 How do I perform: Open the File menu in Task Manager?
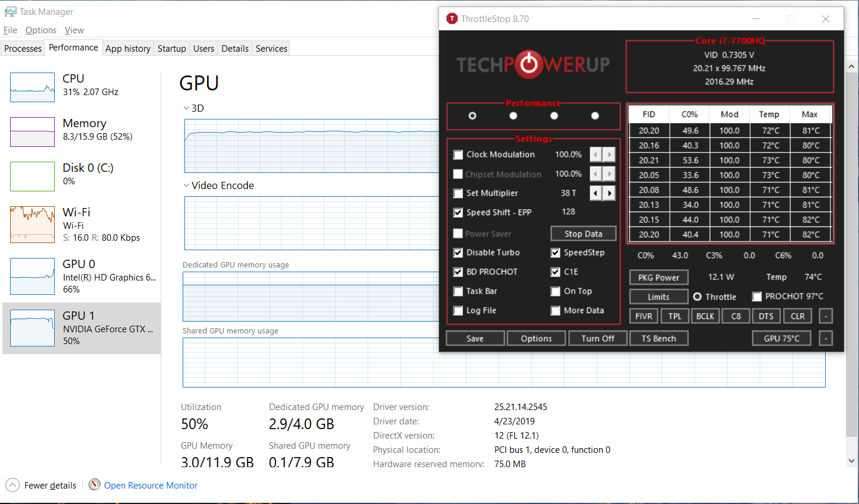coord(10,30)
